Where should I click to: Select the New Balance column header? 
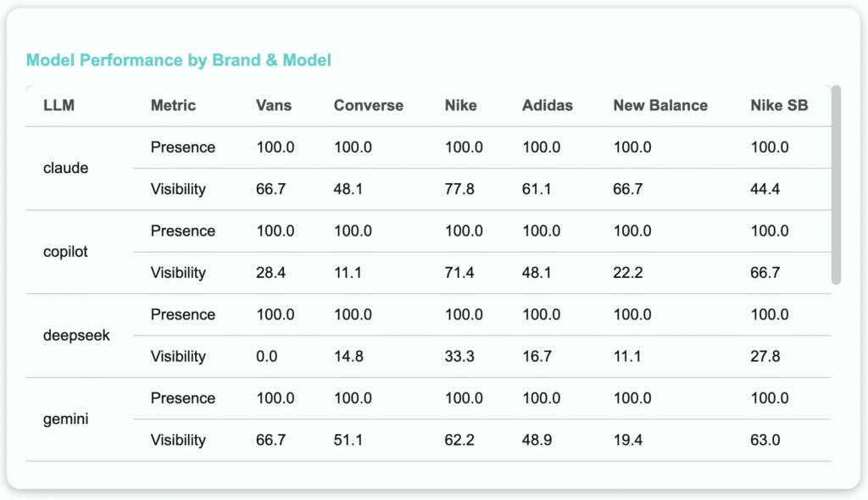(x=660, y=106)
